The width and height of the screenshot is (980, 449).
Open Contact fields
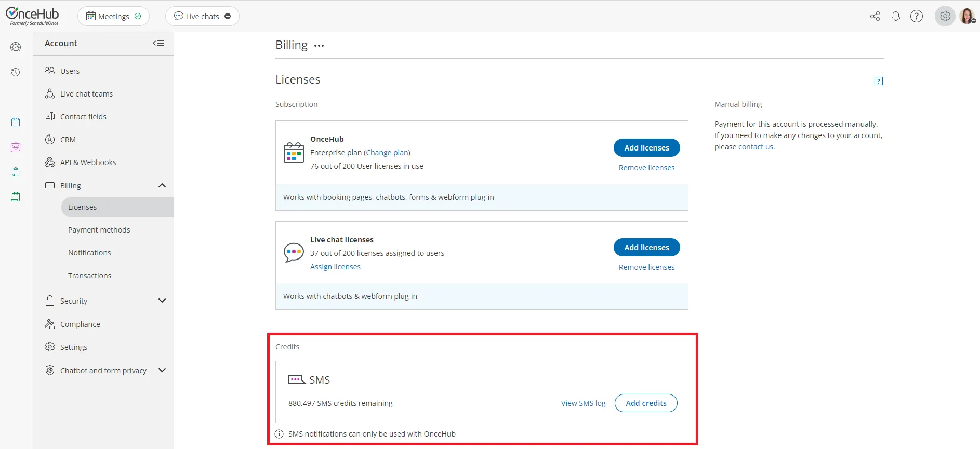[x=83, y=117]
